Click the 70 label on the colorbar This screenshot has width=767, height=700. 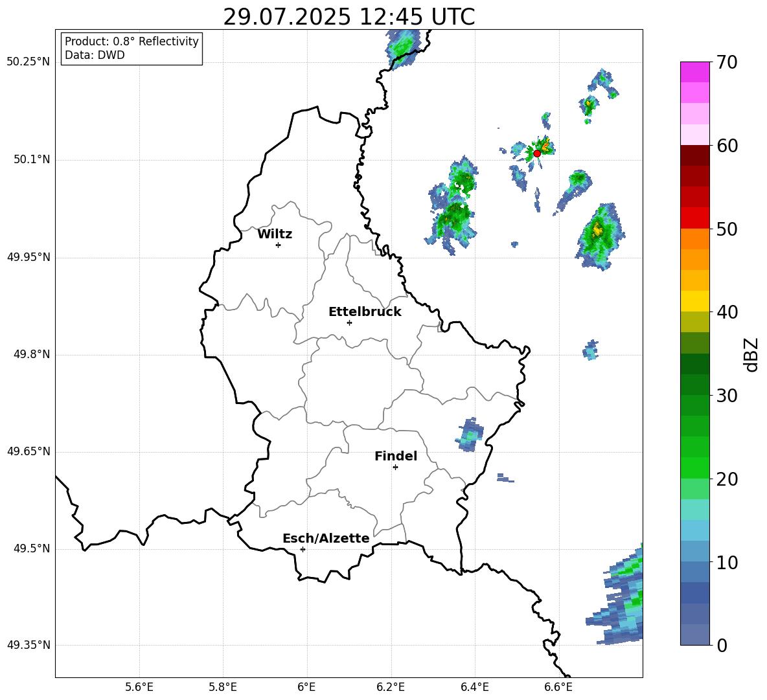(x=727, y=62)
